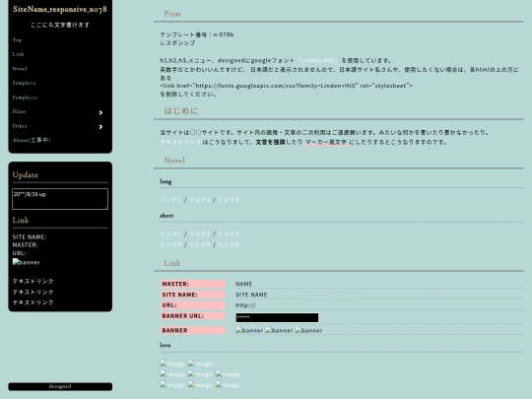This screenshot has width=532, height=399.
Task: Click the third banner image in BANNER row
Action: pyautogui.click(x=308, y=330)
